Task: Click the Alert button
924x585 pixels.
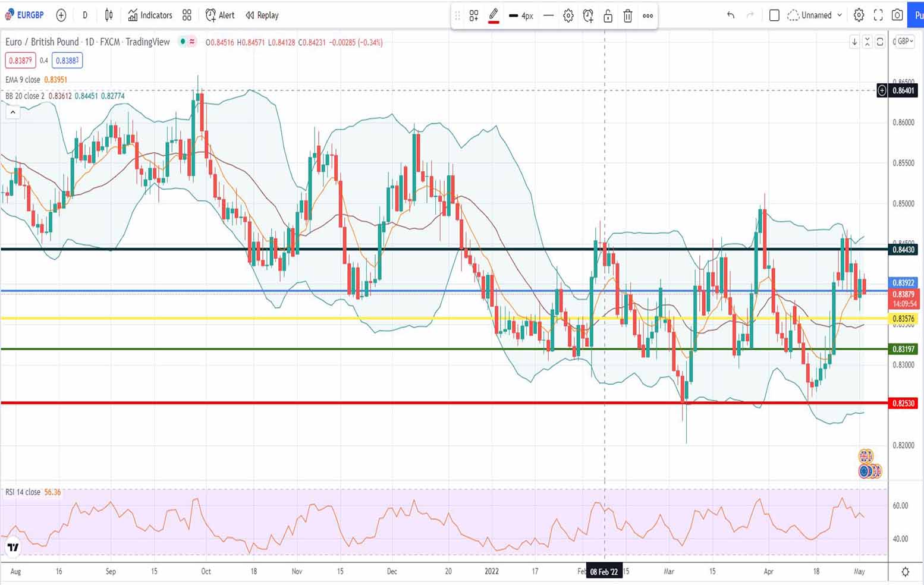Action: [x=220, y=15]
